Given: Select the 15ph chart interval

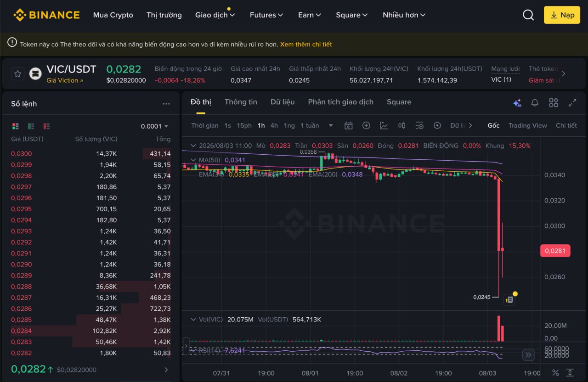Looking at the screenshot, I should pyautogui.click(x=244, y=125).
